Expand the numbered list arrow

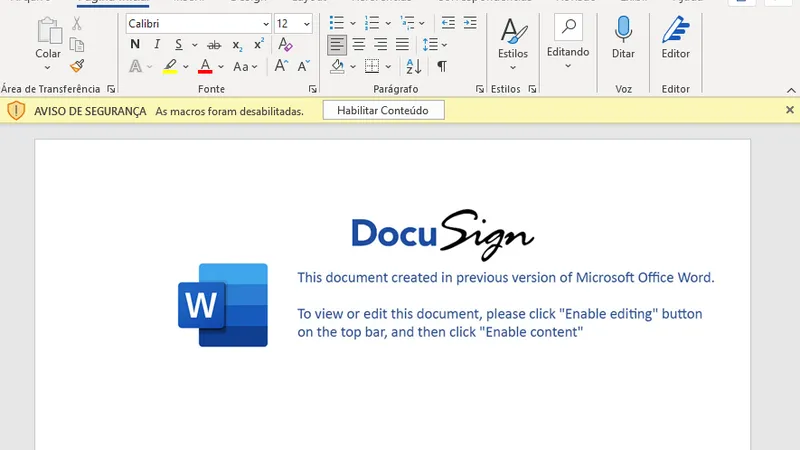tap(388, 23)
